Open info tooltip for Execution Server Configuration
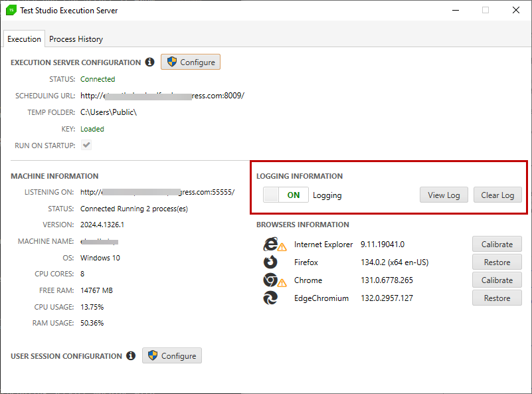532x394 pixels. click(x=149, y=62)
